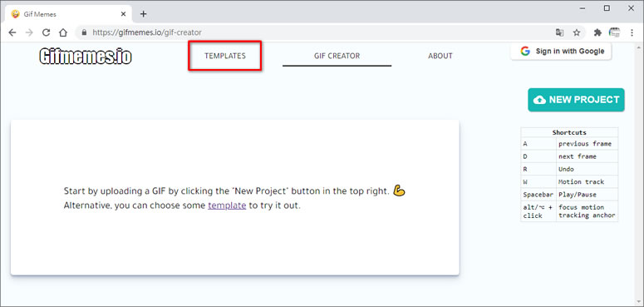Open the ABOUT nav item
Screen dimensions: 644x307
(x=440, y=56)
